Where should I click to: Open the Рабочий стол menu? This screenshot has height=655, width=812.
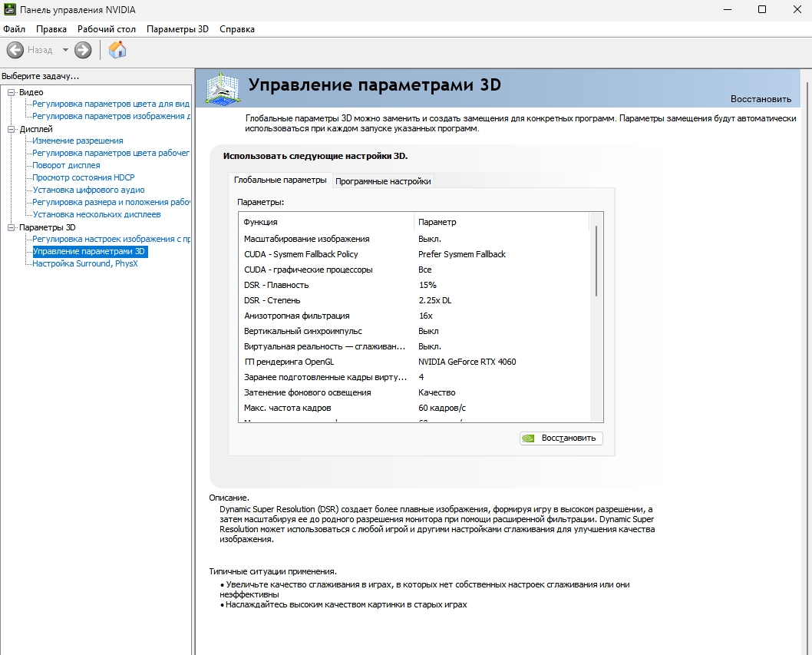coord(106,29)
